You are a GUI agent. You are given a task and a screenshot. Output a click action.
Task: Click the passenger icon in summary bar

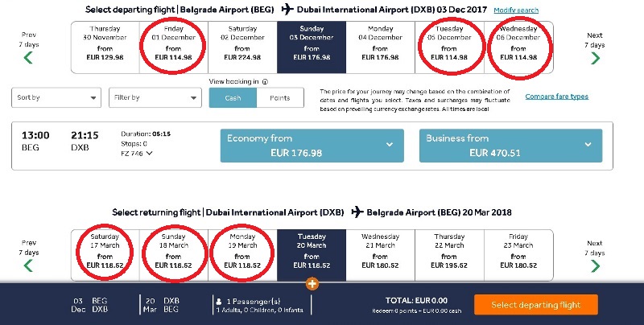[219, 304]
